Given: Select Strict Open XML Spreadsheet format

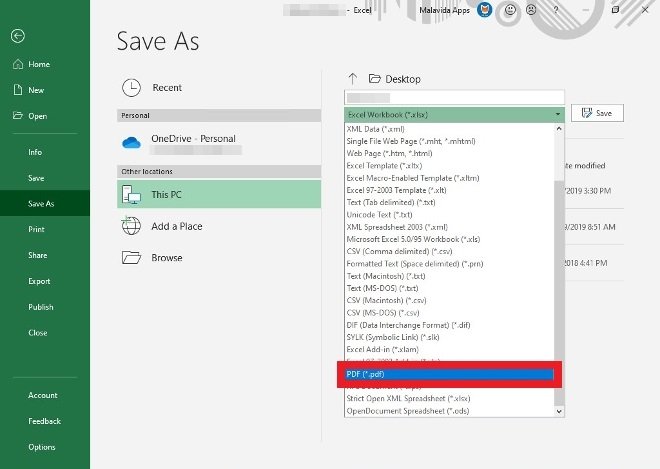Looking at the screenshot, I should coord(449,398).
